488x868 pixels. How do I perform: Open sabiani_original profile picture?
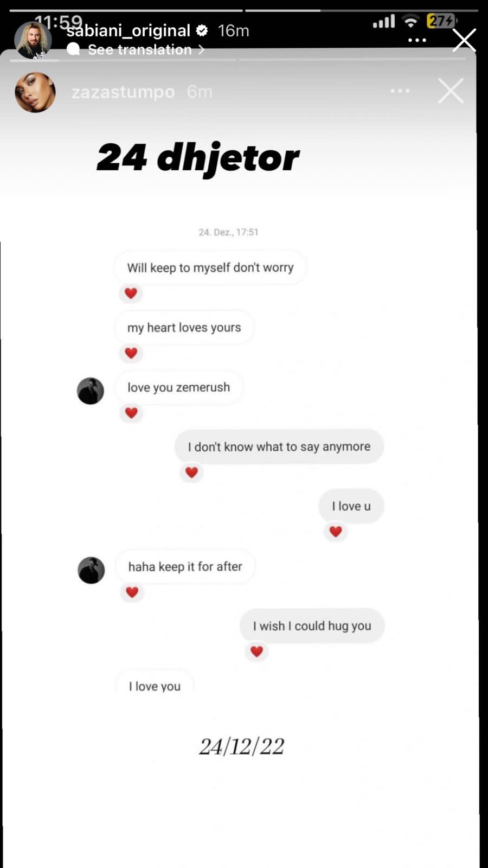click(x=33, y=40)
